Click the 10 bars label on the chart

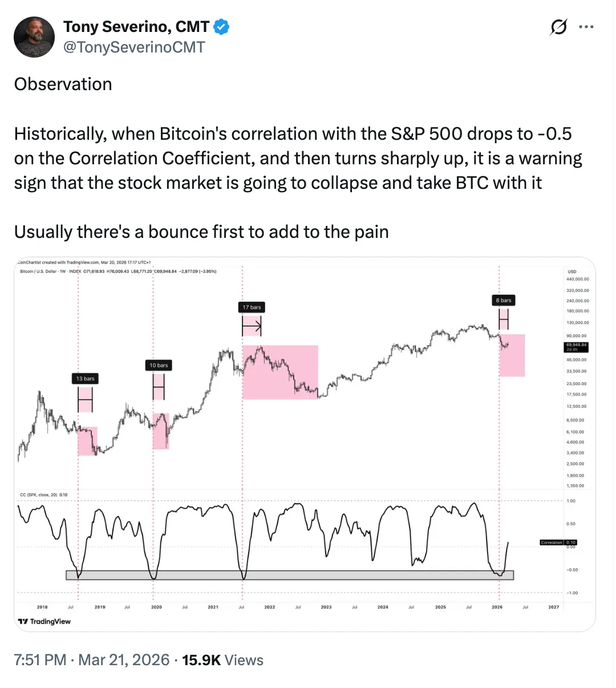(x=158, y=365)
